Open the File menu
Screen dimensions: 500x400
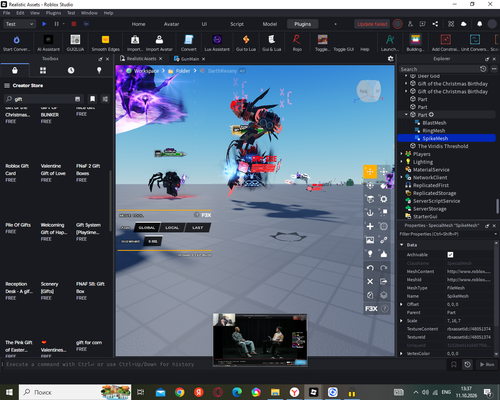coord(7,13)
